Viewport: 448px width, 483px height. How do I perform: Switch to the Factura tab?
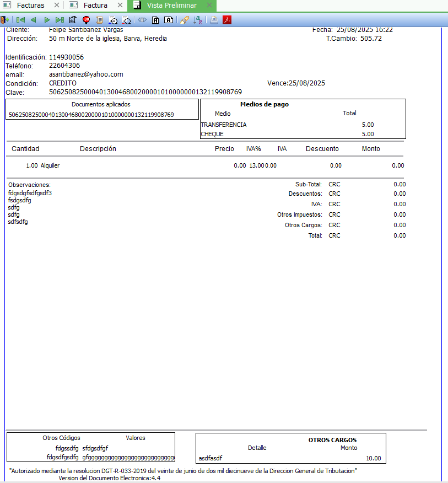point(95,5)
